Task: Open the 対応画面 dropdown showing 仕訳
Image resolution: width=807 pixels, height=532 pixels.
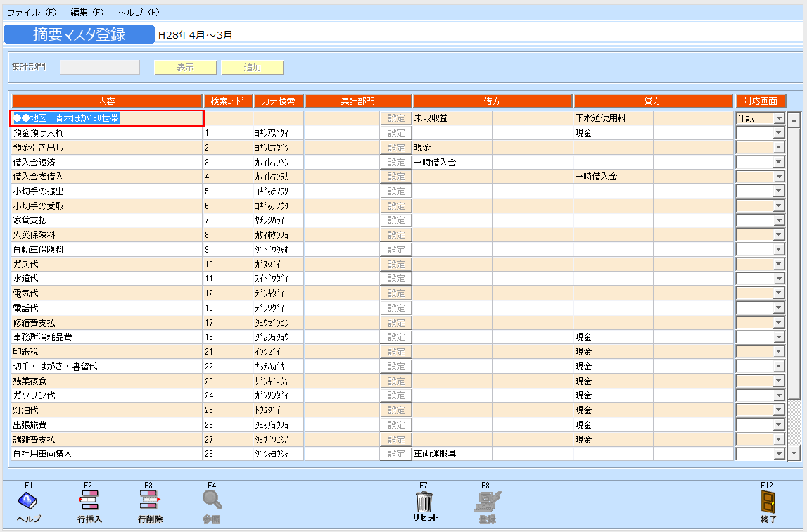Action: (778, 119)
